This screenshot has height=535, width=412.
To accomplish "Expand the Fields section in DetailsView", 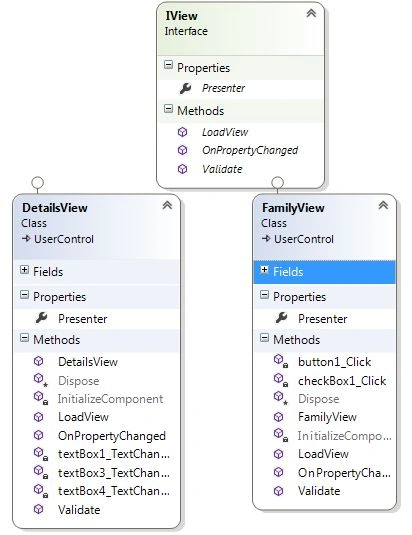I will 24,270.
